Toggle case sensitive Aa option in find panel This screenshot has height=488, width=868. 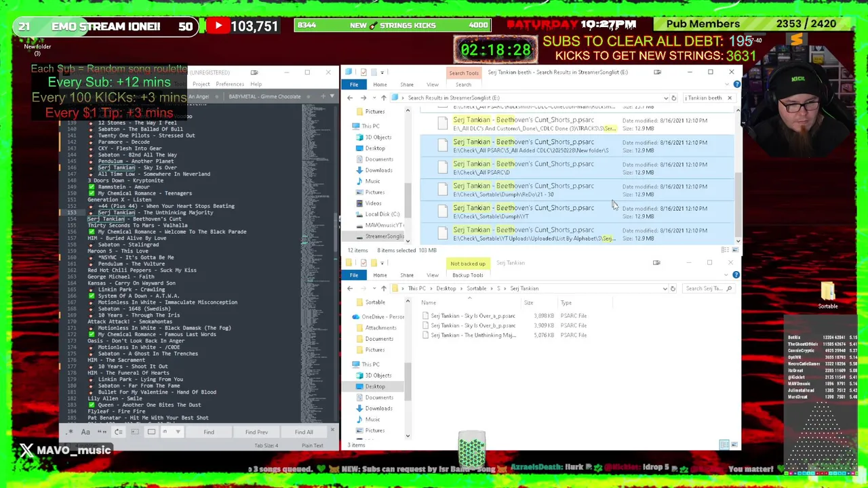coord(85,432)
